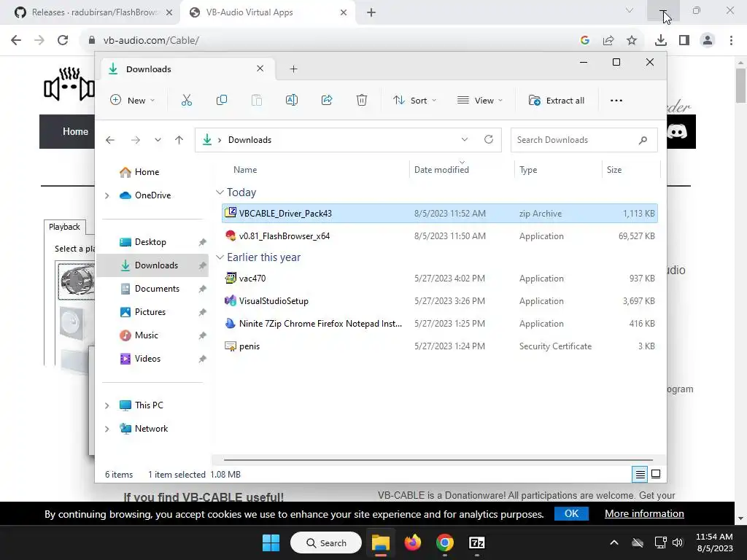Open Chrome downloads tray icon
Screen dimensions: 747x560
pos(661,41)
